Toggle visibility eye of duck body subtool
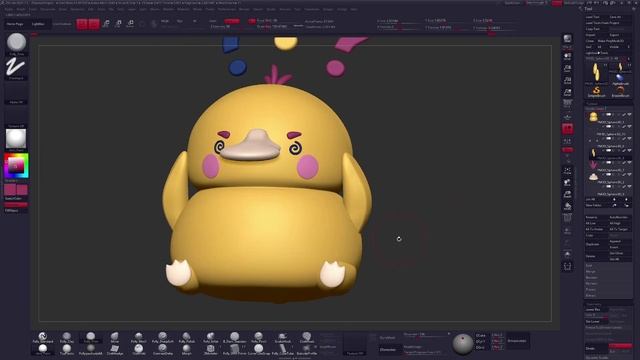Viewport: 640px width, 360px height. point(630,115)
